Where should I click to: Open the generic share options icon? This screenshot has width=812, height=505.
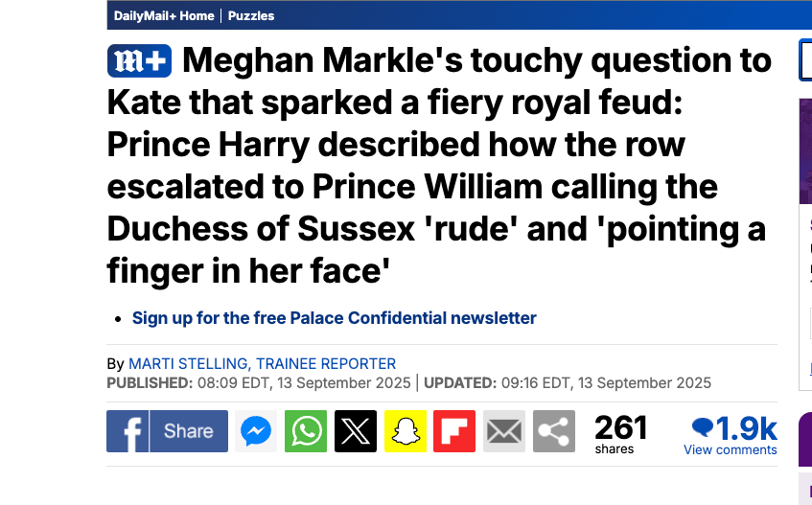[554, 431]
